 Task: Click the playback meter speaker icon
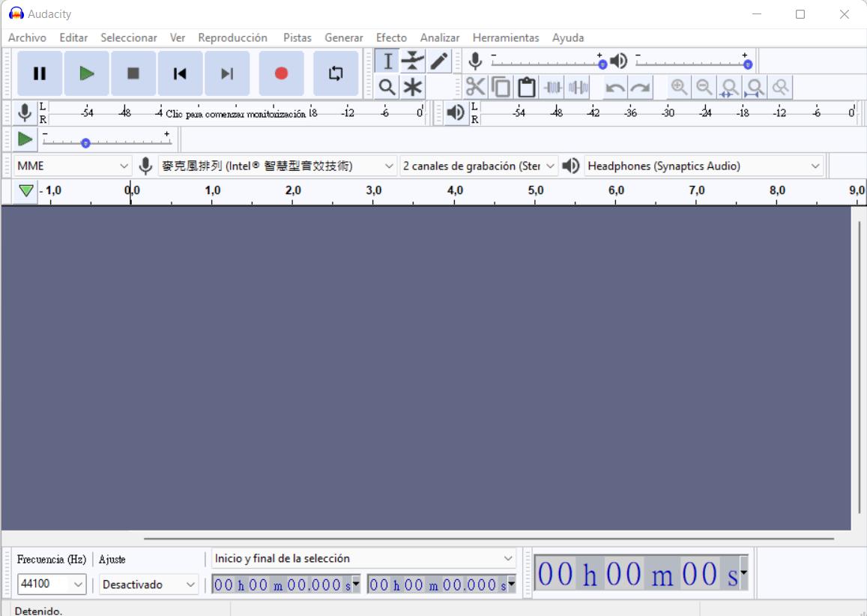[456, 113]
